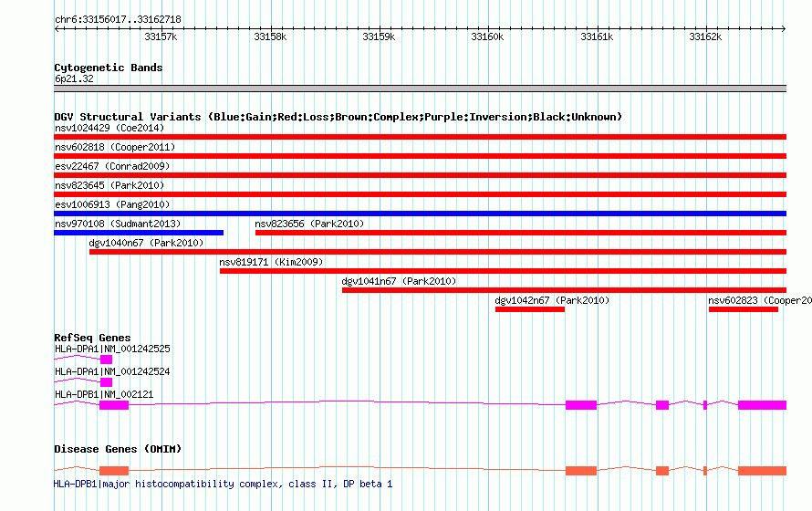Click the dgv1041n67 (Park2010) label
This screenshot has height=511, width=812.
[399, 281]
